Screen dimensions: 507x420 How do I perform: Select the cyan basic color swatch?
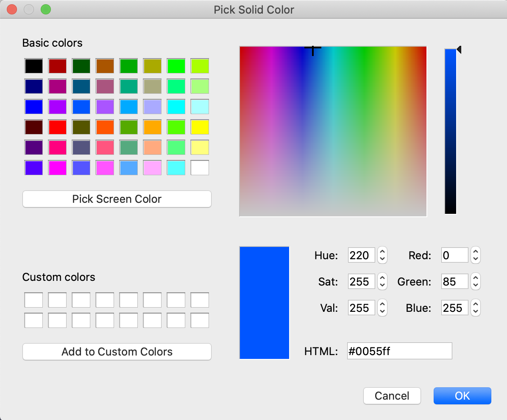coord(176,107)
